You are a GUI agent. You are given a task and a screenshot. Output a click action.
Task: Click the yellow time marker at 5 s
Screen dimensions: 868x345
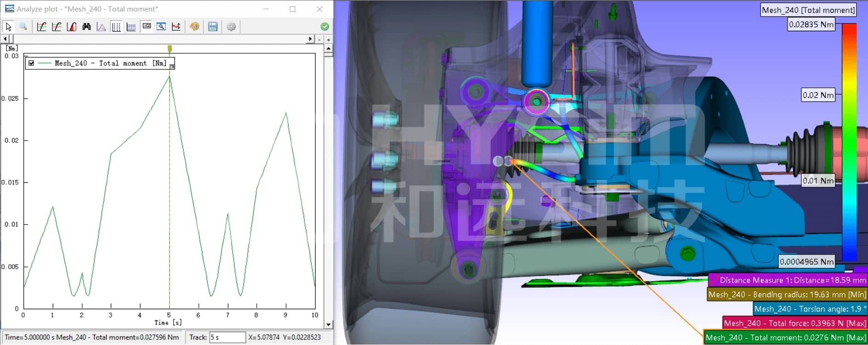pyautogui.click(x=169, y=49)
